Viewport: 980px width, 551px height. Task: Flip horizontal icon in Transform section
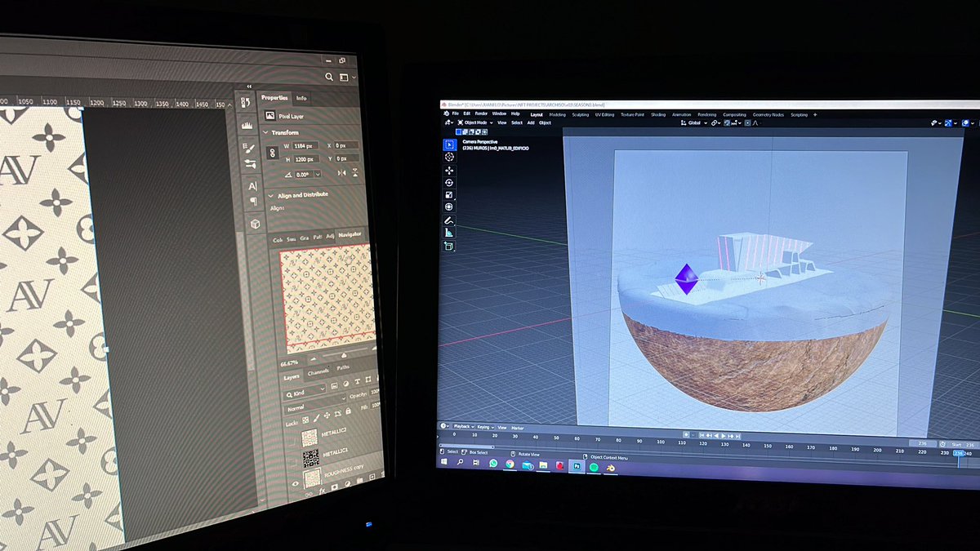click(x=341, y=173)
